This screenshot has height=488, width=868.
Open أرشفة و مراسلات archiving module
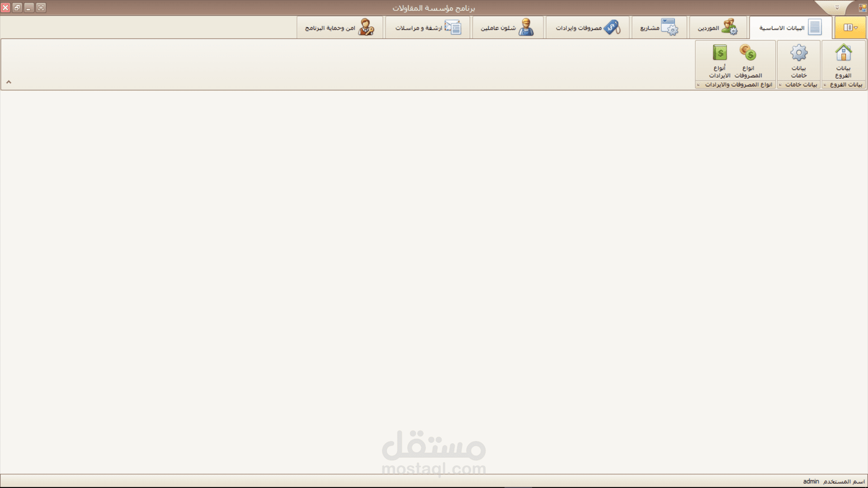(x=428, y=28)
